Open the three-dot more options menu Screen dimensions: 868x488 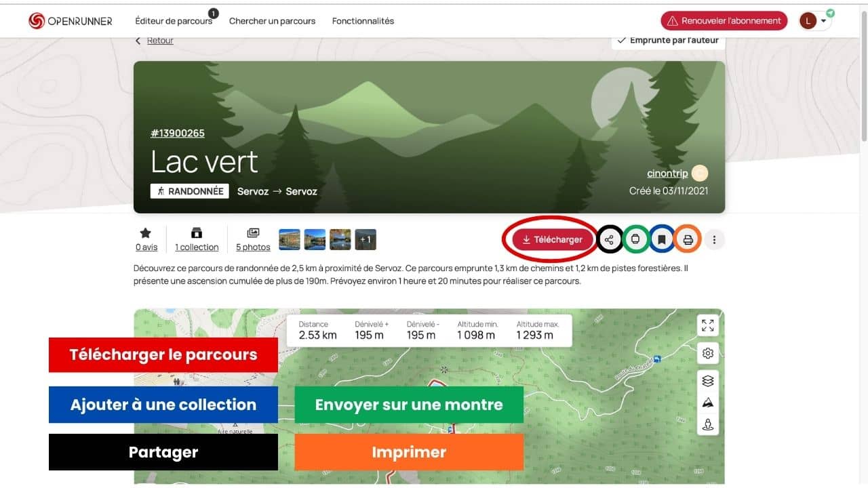coord(713,239)
